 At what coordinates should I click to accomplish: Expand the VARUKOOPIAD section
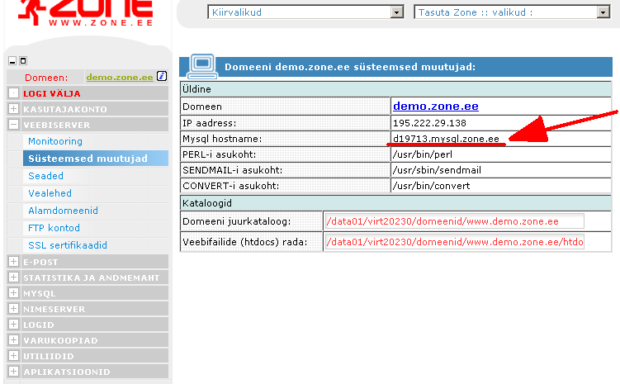click(x=13, y=340)
